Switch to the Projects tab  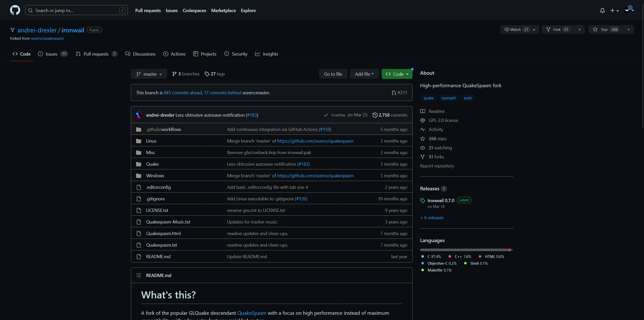coord(205,54)
